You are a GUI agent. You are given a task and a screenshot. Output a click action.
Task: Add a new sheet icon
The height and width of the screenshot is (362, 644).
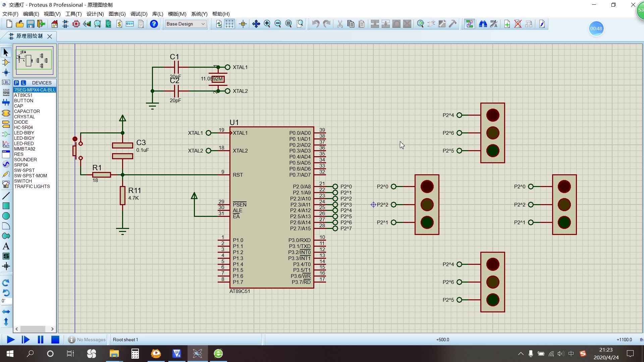[507, 24]
